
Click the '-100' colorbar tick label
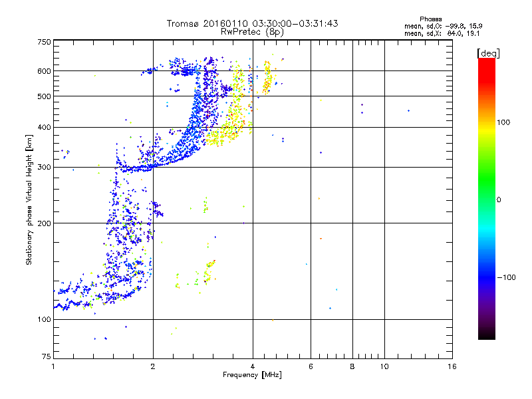pos(507,277)
